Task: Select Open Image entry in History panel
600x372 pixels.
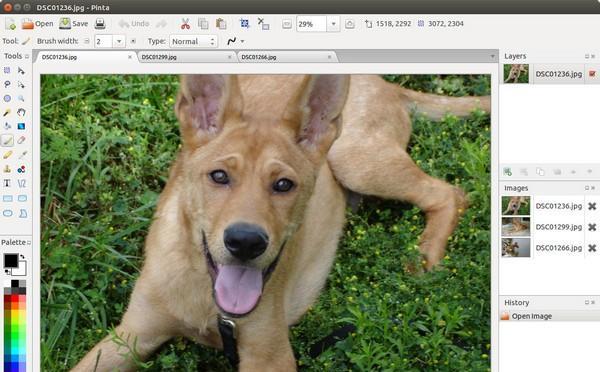Action: pyautogui.click(x=549, y=316)
